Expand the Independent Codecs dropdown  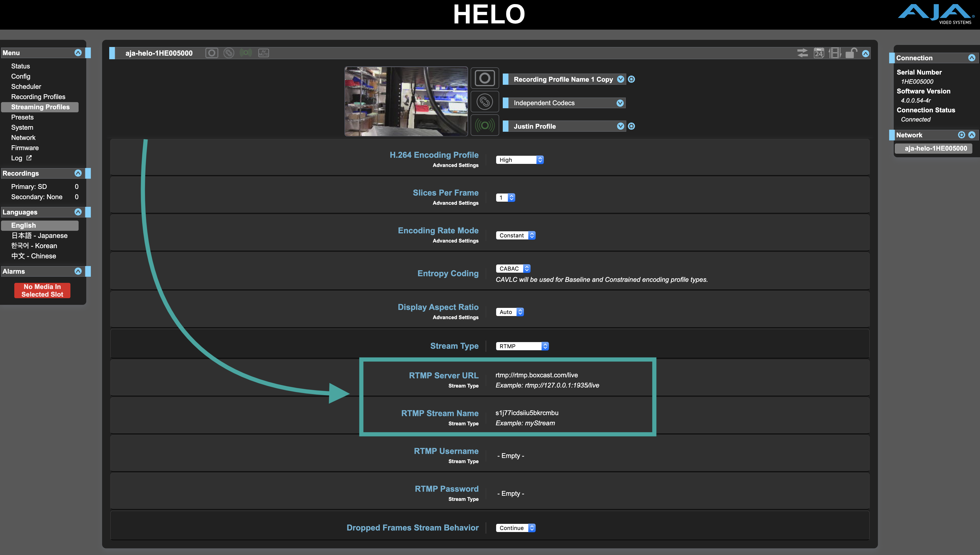pyautogui.click(x=620, y=103)
